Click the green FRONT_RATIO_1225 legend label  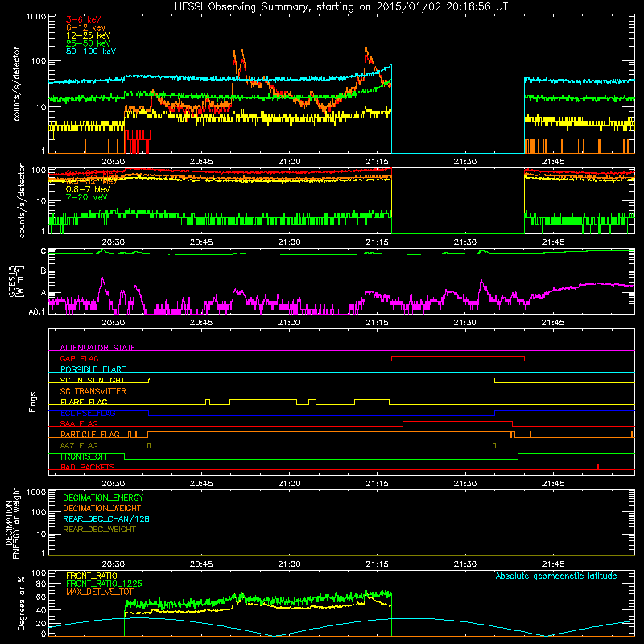point(104,584)
